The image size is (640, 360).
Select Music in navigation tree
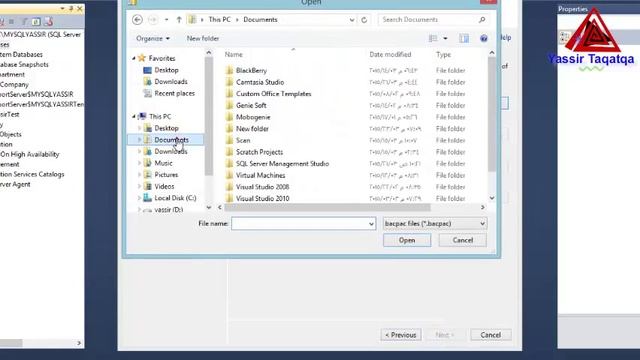[x=163, y=163]
